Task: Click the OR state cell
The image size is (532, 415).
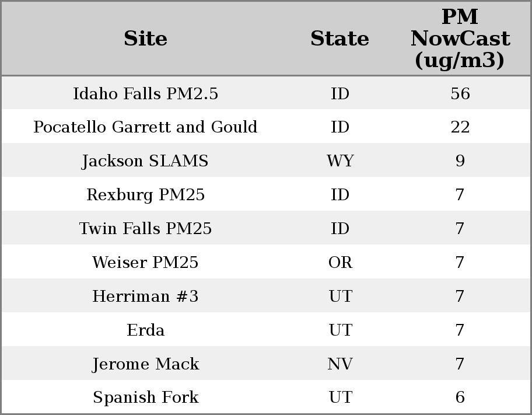Action: pyautogui.click(x=340, y=263)
